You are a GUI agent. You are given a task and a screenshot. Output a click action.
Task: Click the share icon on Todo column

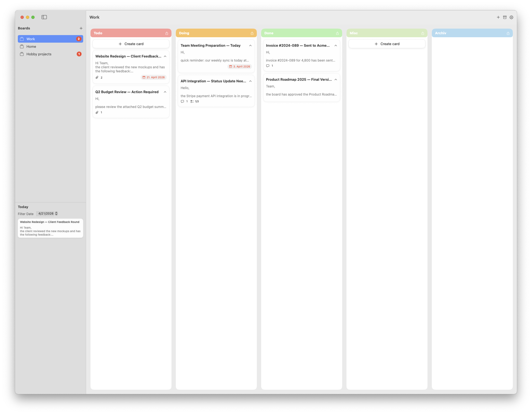[x=167, y=33]
